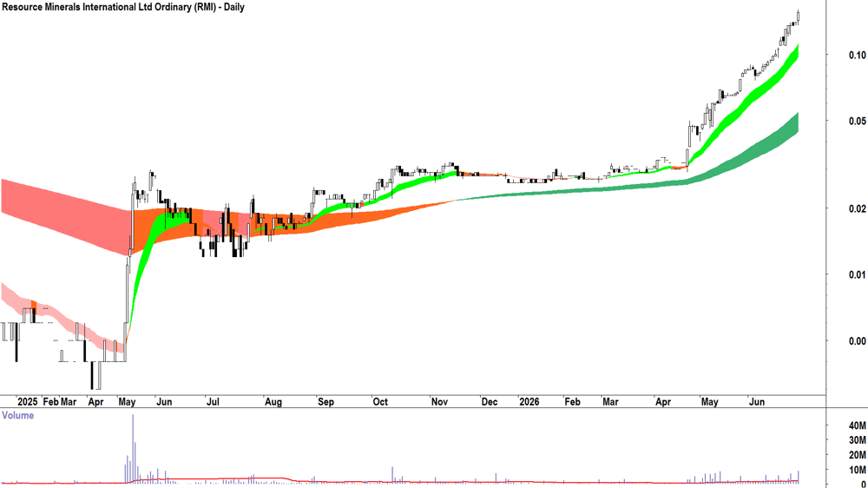Click the Dec month label on time axis
The image size is (868, 488).
click(x=489, y=402)
